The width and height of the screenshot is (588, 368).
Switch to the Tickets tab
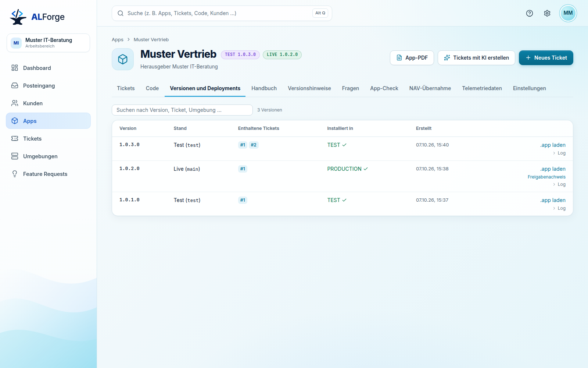point(126,88)
